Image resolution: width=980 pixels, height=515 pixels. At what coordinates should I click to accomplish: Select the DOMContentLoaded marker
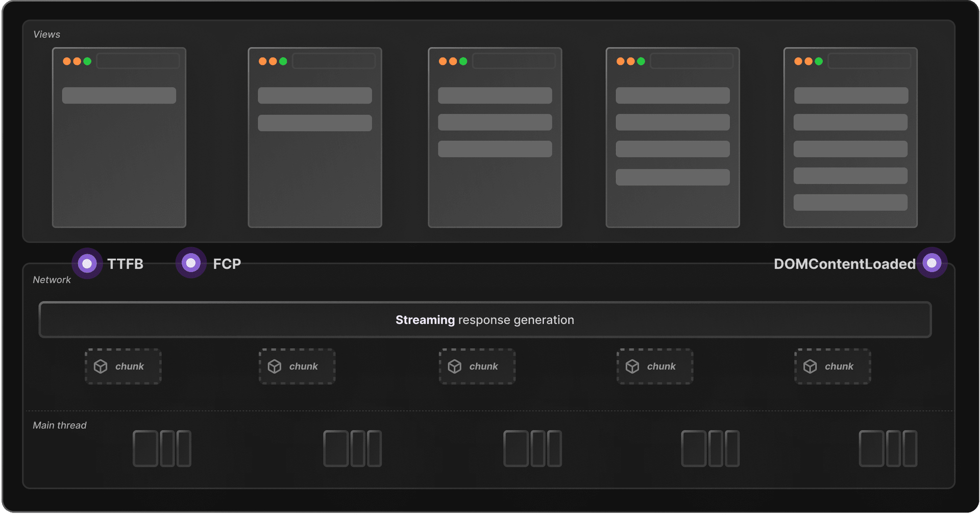tap(932, 263)
